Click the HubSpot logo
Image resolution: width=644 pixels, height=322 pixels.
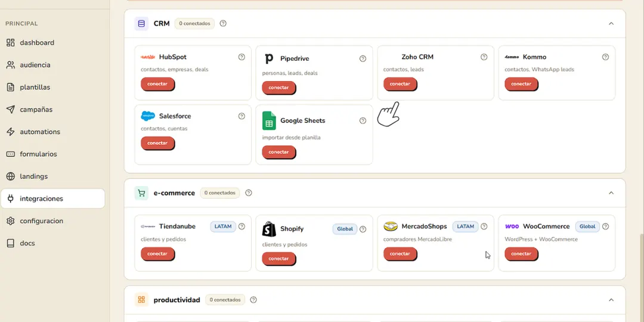click(148, 57)
